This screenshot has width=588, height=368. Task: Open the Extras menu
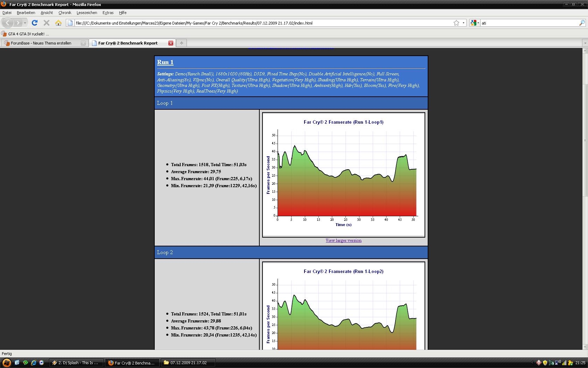[108, 13]
